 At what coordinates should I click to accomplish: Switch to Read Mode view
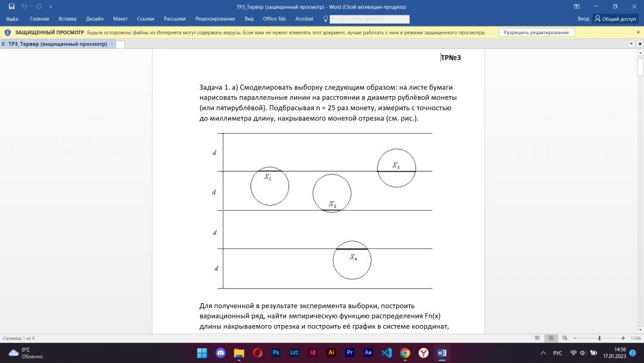(x=537, y=338)
